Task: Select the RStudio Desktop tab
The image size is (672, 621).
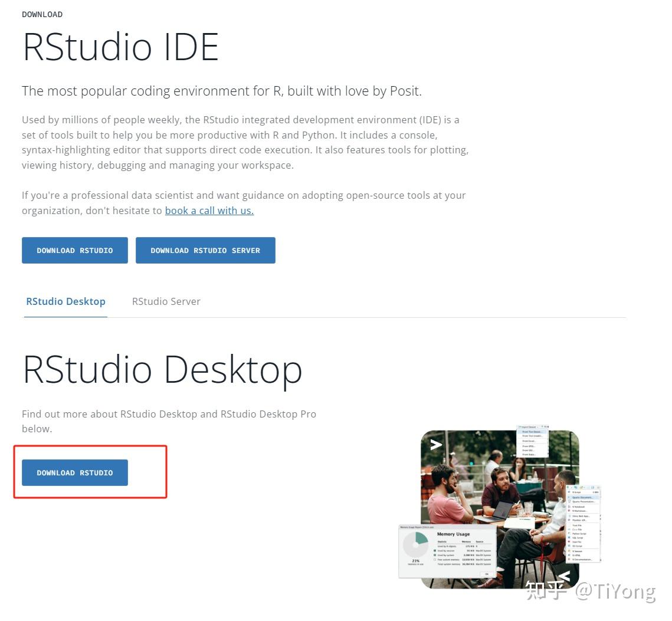Action: pyautogui.click(x=65, y=301)
